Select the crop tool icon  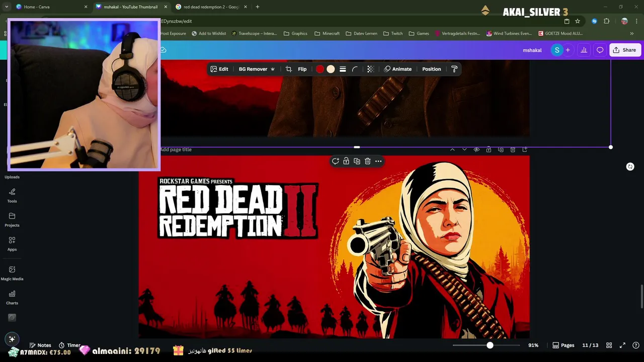tap(289, 69)
